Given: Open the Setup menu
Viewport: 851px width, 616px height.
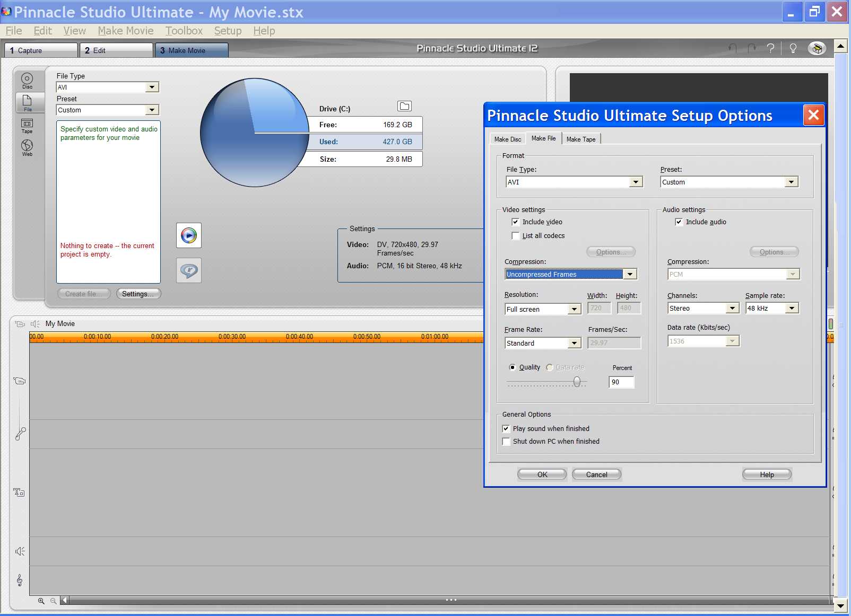Looking at the screenshot, I should pyautogui.click(x=228, y=31).
